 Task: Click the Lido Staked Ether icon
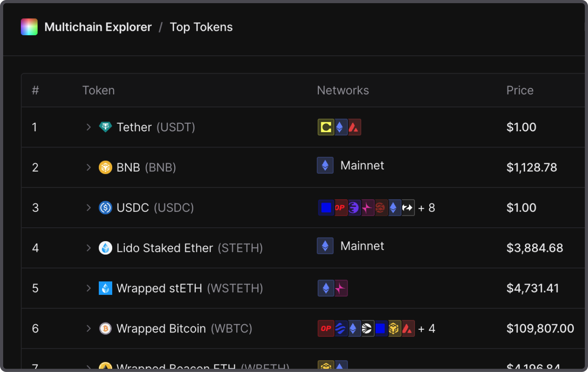pos(105,248)
